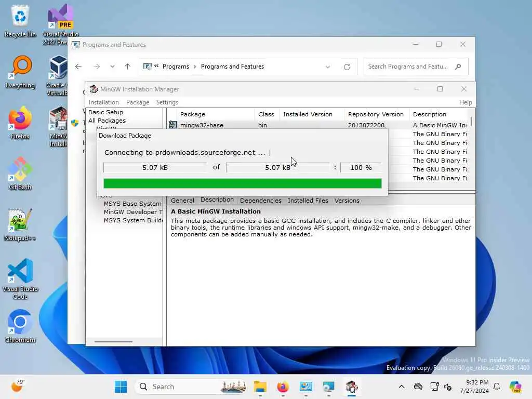This screenshot has height=399, width=532.
Task: Click the Programs and Features back arrow
Action: 78,66
